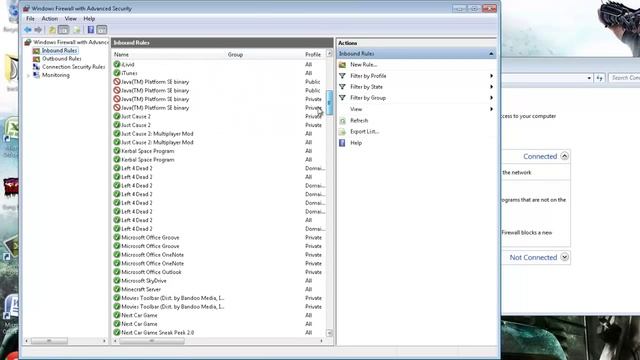Click the funnel icon beside Filter by Group
Screen dimensions: 640x360
click(342, 98)
